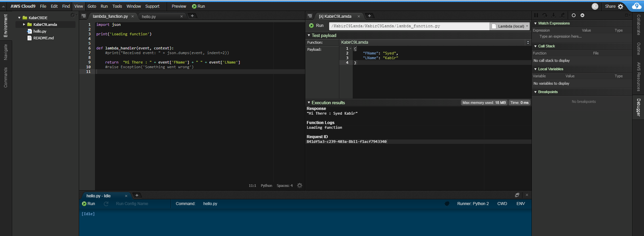644x236 pixels.
Task: Click the watch expression input field
Action: 582,36
